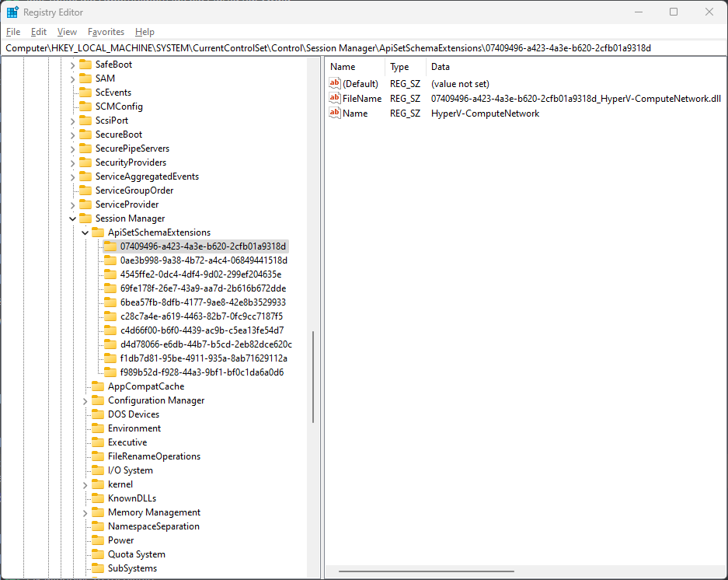Maximize the Registry Editor window
This screenshot has height=580, width=728.
pyautogui.click(x=674, y=12)
